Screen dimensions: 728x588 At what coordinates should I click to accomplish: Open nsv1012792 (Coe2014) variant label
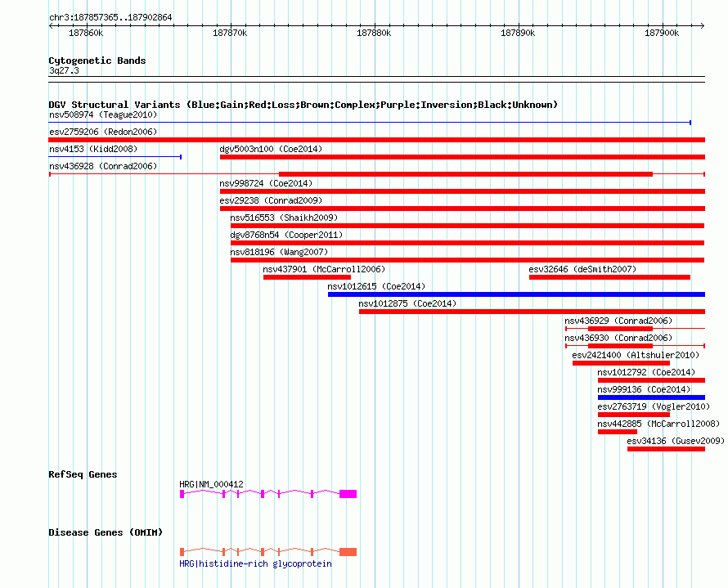(x=646, y=372)
